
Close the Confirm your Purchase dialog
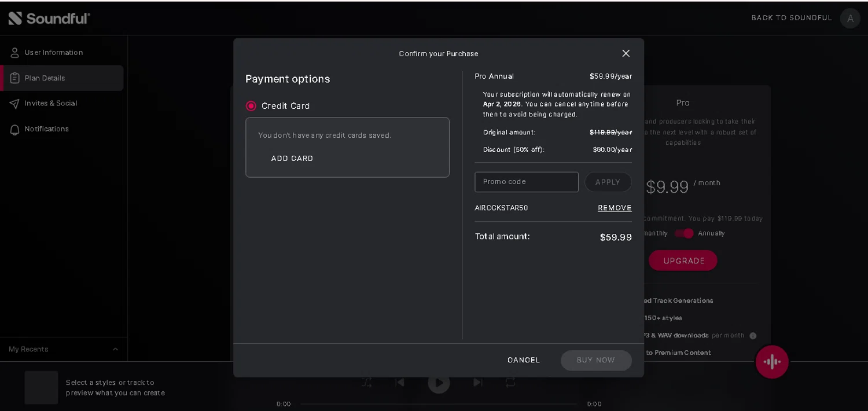(626, 53)
